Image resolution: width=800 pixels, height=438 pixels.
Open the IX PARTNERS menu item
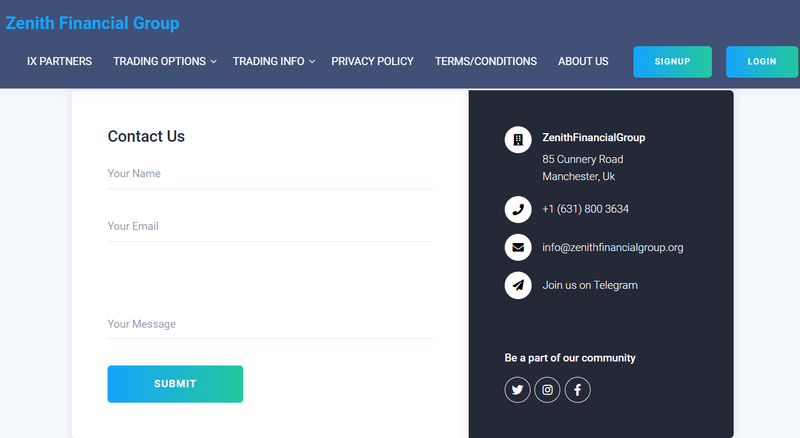tap(60, 61)
